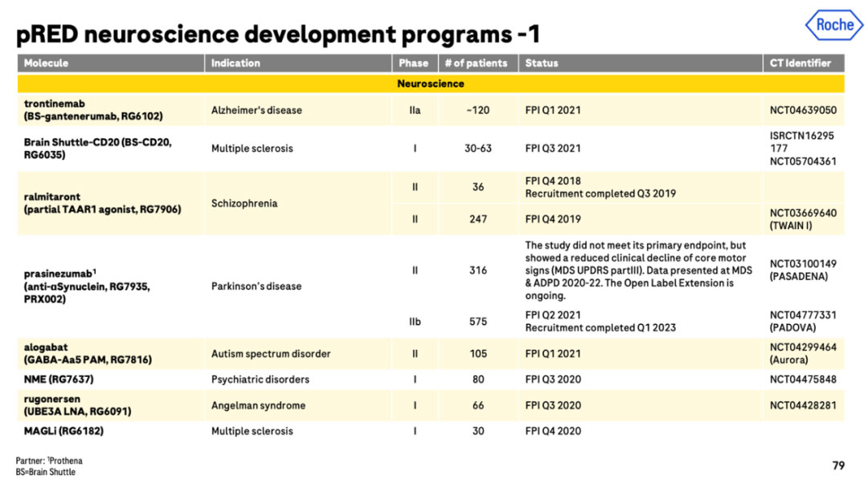Screen dimensions: 868x484
Task: Click the # of patients column header
Action: tap(477, 63)
